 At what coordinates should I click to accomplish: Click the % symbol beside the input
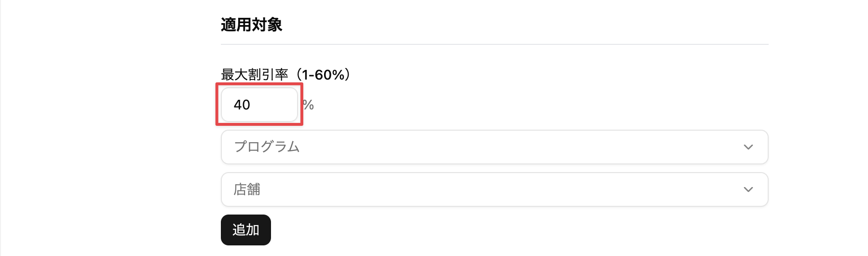click(x=309, y=105)
